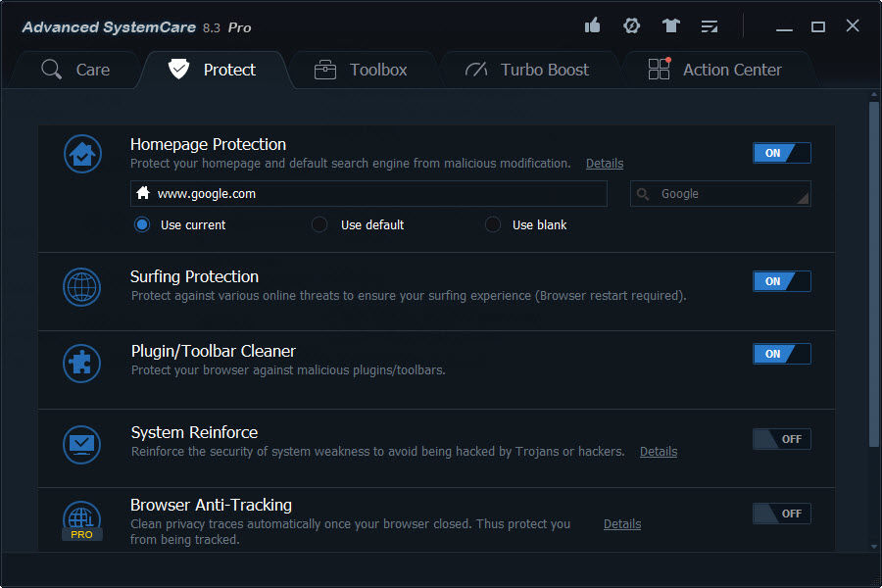Screen dimensions: 882x588
Task: Turn off Homepage Protection switch
Action: click(782, 153)
